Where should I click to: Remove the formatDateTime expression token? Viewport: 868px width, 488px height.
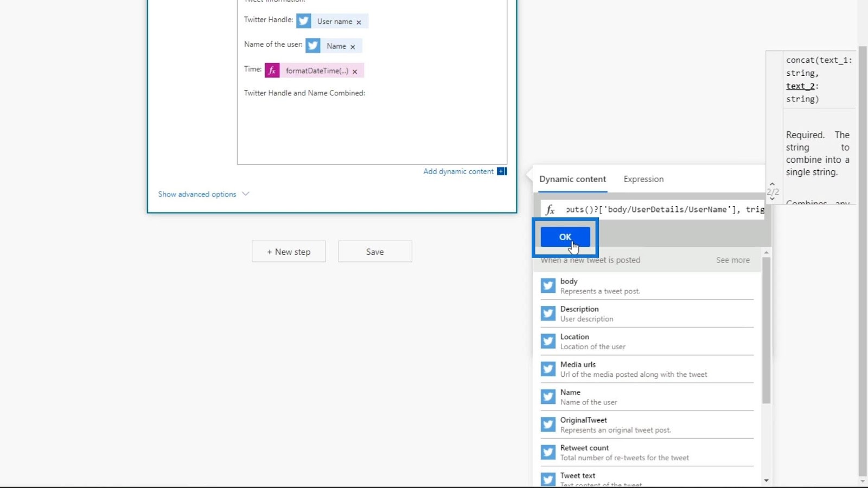tap(355, 72)
